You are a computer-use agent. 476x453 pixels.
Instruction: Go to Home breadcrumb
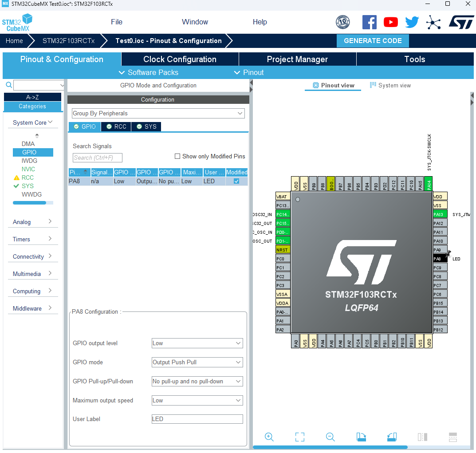14,41
